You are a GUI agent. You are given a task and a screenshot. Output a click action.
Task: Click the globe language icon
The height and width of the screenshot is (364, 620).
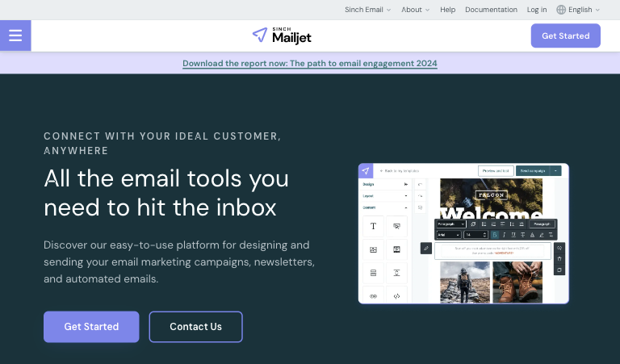tap(561, 10)
